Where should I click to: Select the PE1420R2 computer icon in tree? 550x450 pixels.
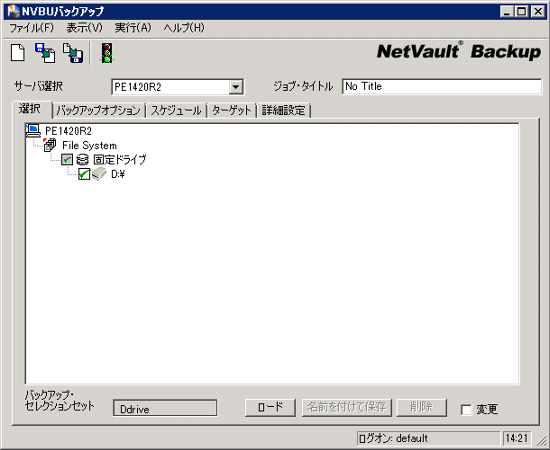(x=33, y=131)
